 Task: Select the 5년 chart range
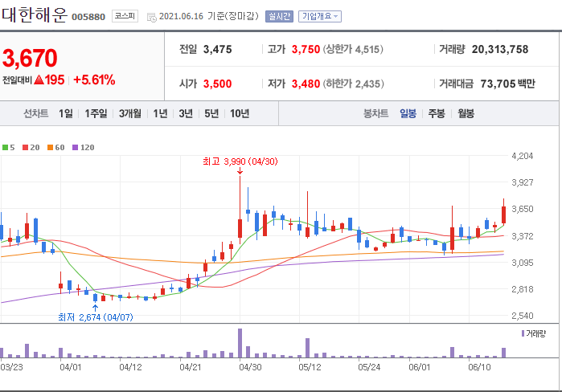click(211, 113)
